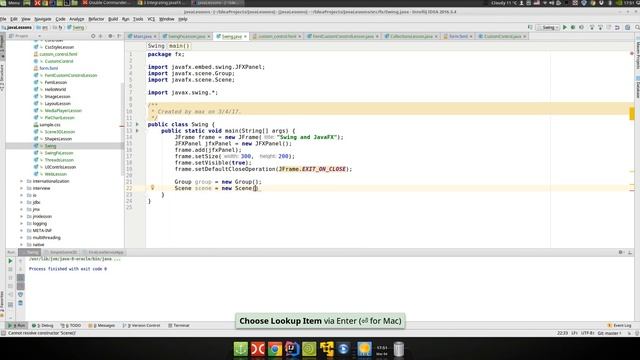Select LayoutLesson in project tree
640x360 pixels.
[x=58, y=104]
